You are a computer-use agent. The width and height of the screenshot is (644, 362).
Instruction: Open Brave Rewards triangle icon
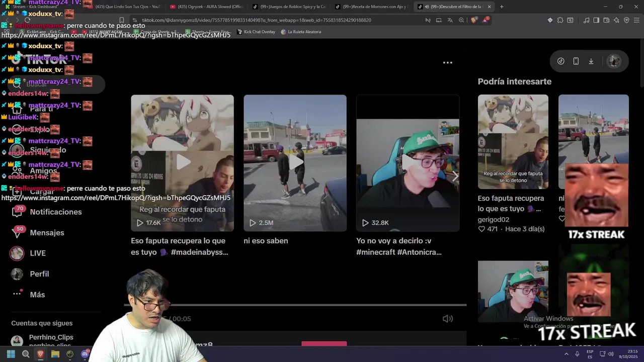tap(485, 20)
